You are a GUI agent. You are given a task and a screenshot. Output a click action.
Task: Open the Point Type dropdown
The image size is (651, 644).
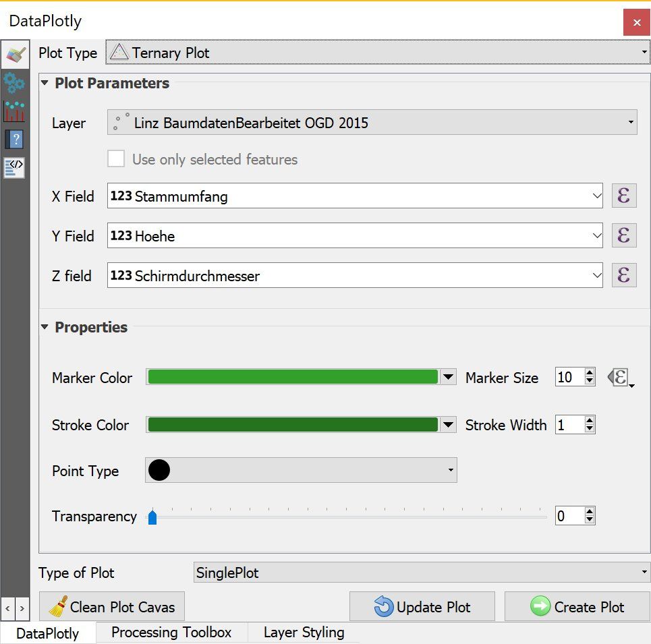[301, 470]
